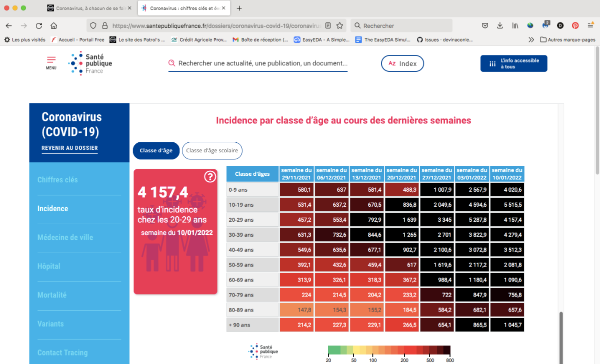Open the MENU hamburger icon
The width and height of the screenshot is (600, 364).
click(51, 62)
